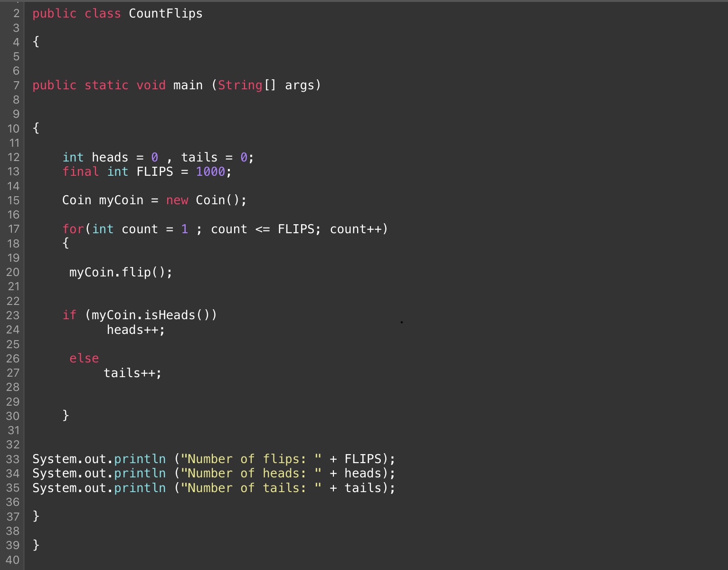Click the String type in main's parameters
728x570 pixels.
(240, 85)
